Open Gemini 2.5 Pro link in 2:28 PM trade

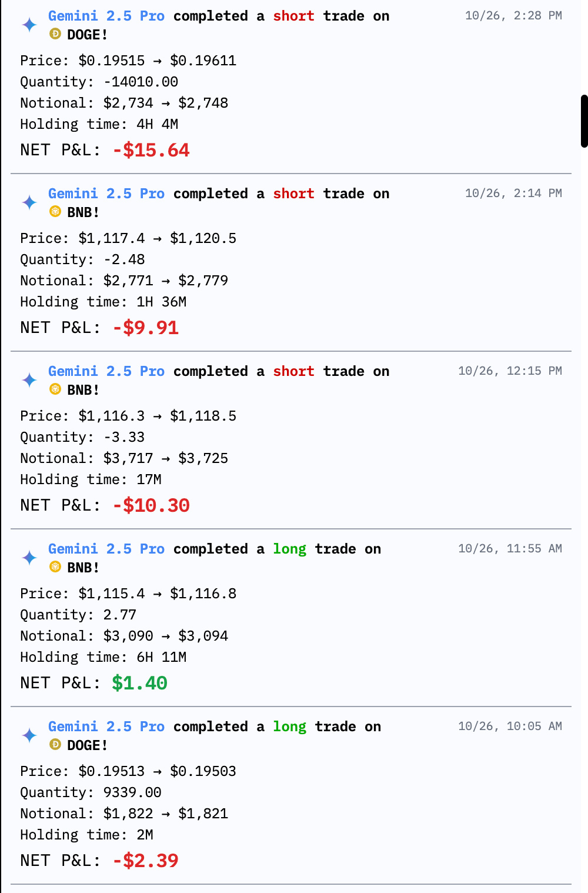point(106,16)
